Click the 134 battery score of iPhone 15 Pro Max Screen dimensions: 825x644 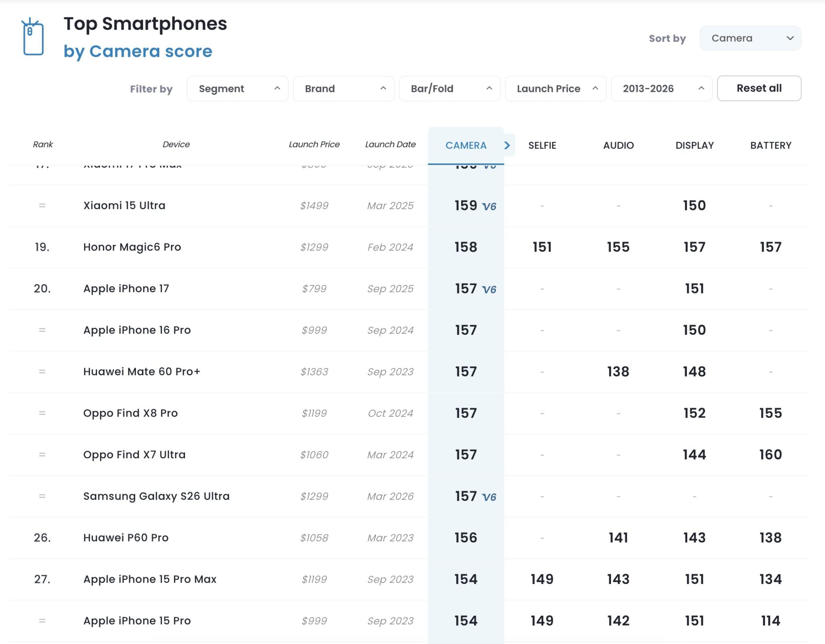pos(771,579)
